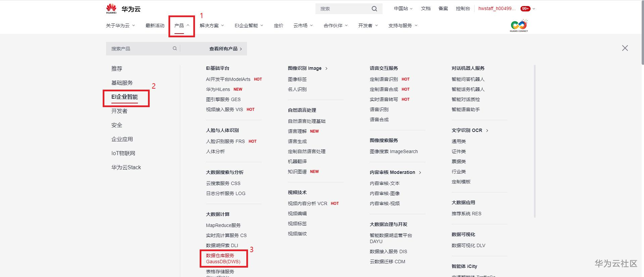The image size is (644, 277).
Task: Select 基础服务 category in sidebar
Action: [x=122, y=83]
